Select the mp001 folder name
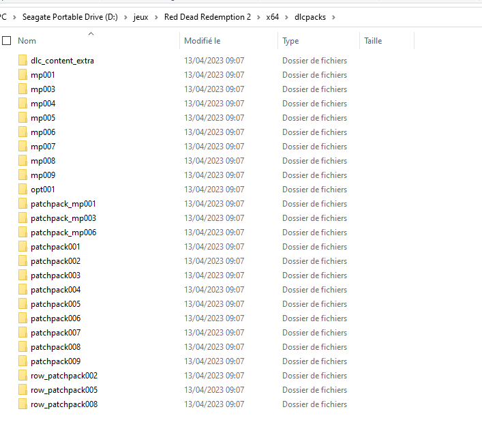 point(43,75)
